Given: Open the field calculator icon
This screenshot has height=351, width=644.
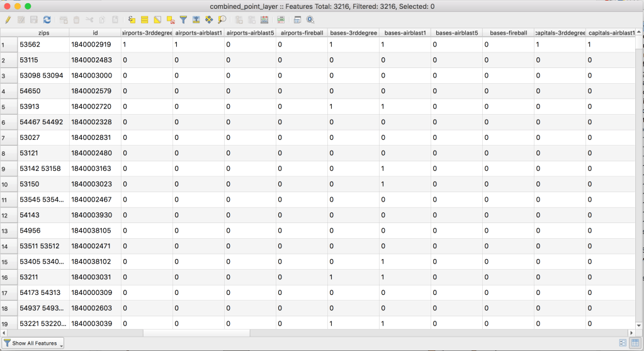Looking at the screenshot, I should click(280, 20).
